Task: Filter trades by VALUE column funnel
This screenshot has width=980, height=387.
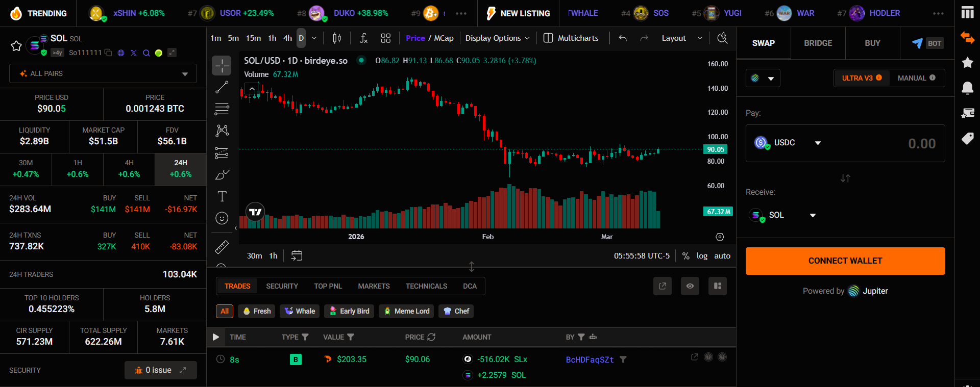Action: 351,337
